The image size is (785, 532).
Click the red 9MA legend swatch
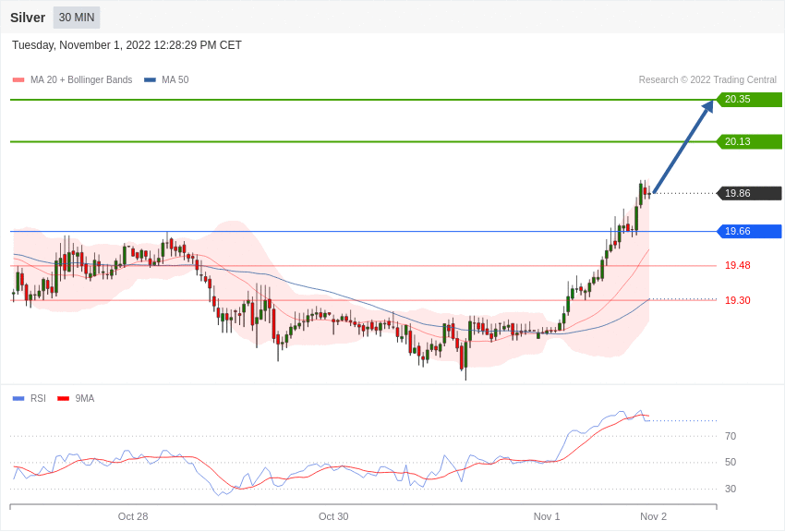(x=63, y=398)
